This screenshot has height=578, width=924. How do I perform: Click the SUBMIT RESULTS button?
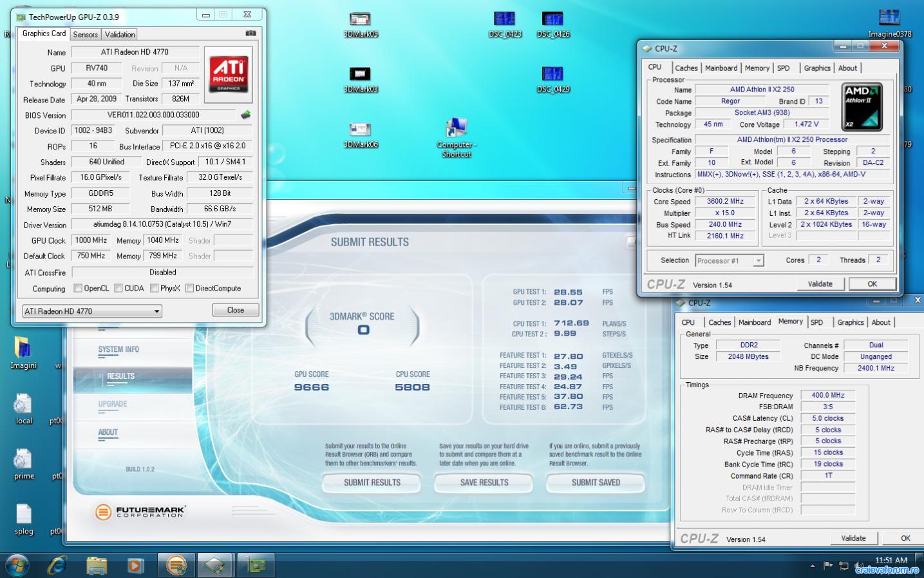pos(372,483)
